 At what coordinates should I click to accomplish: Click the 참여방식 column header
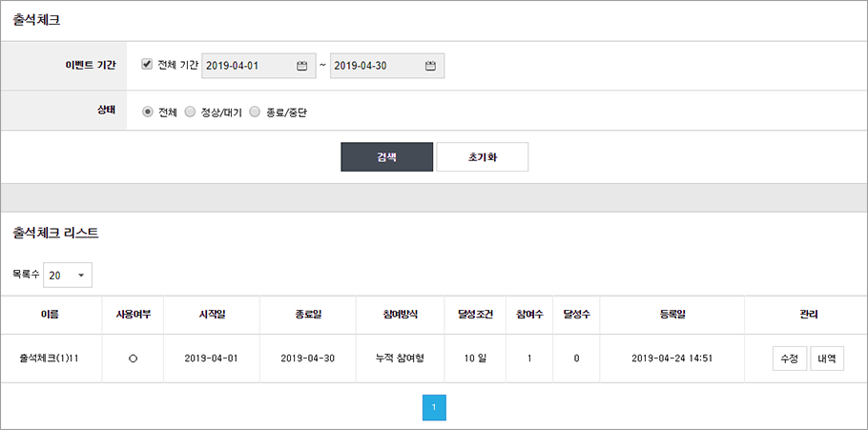(401, 315)
